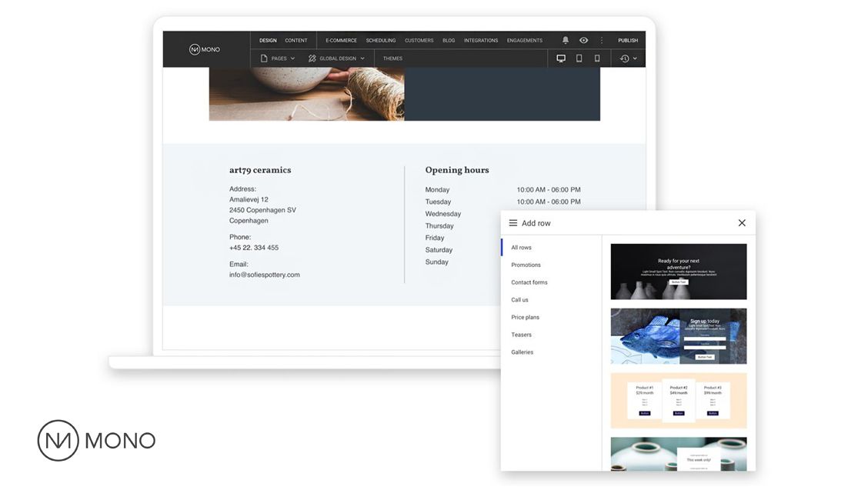Choose the 'This week only' row template
Image resolution: width=868 pixels, height=490 pixels.
point(679,454)
